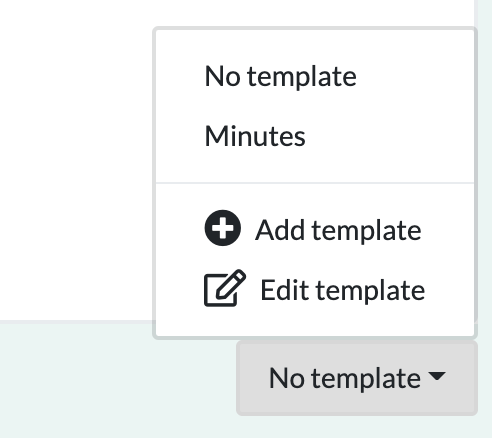This screenshot has height=438, width=492.
Task: Click the white cross inside the black circle
Action: click(x=222, y=228)
